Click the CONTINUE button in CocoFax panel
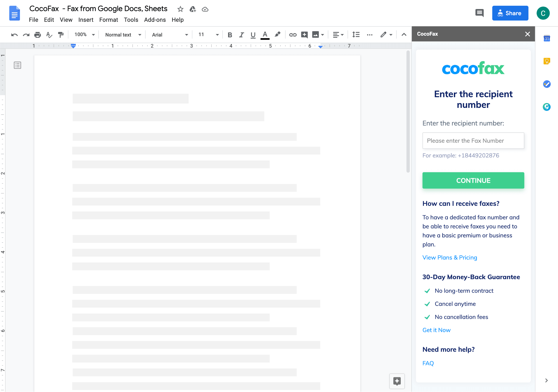Screen dimensions: 558x392 473,180
